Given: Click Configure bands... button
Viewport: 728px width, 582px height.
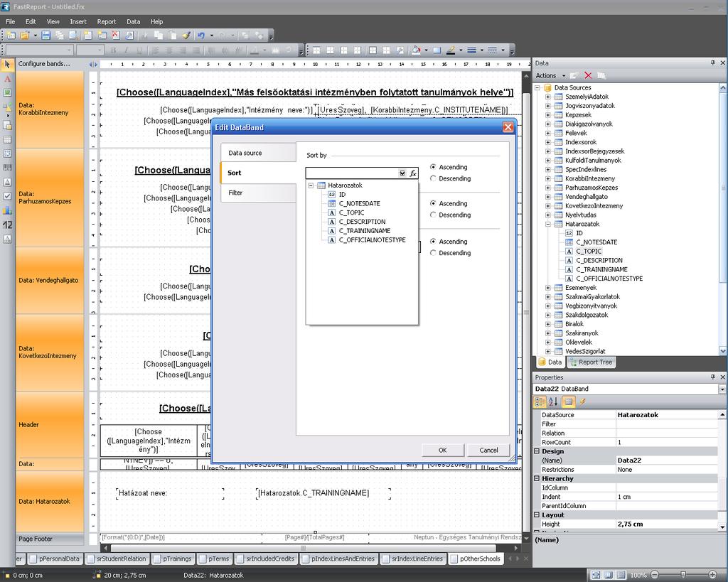Looking at the screenshot, I should coord(44,63).
